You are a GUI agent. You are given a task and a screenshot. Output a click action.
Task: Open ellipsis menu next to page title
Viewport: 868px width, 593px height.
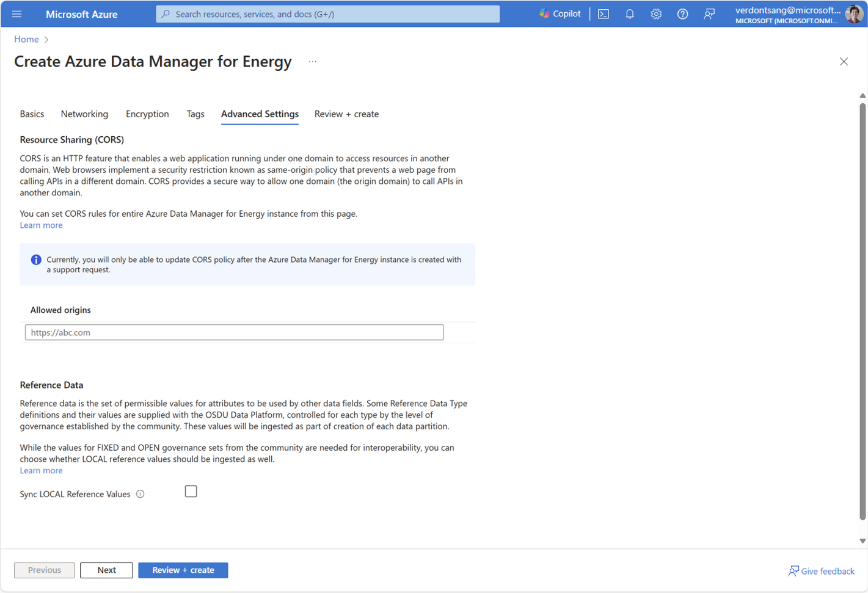tap(312, 61)
